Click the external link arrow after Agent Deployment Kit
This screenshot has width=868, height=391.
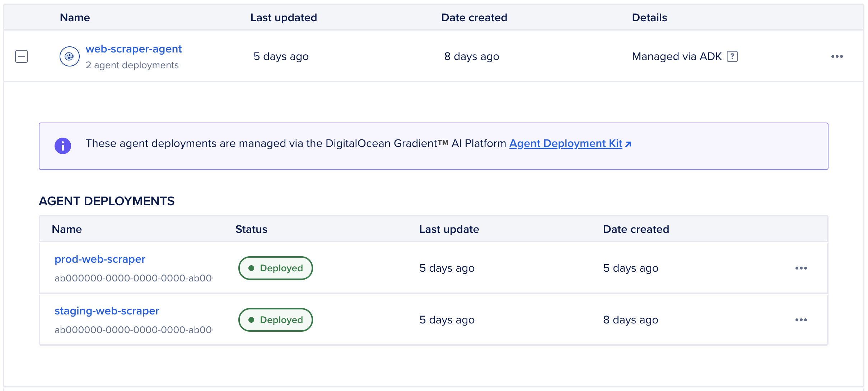coord(629,143)
